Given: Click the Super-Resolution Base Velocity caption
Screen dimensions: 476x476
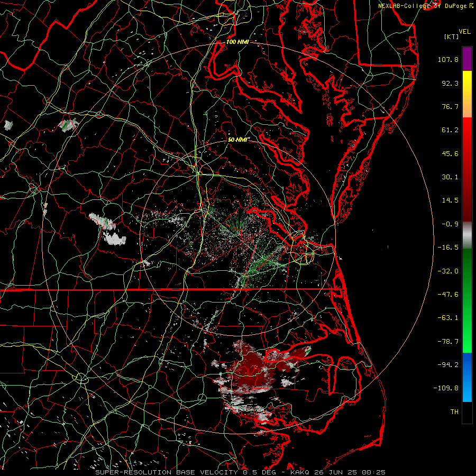Looking at the screenshot, I should pyautogui.click(x=241, y=472).
